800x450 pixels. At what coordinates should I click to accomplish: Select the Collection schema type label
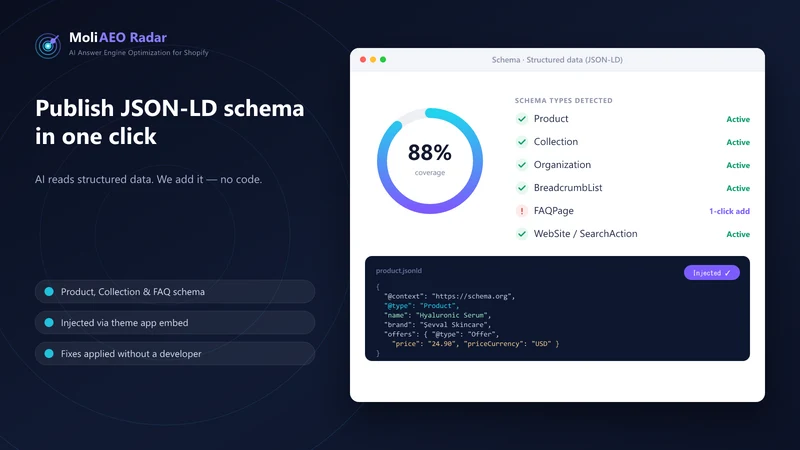tap(556, 142)
